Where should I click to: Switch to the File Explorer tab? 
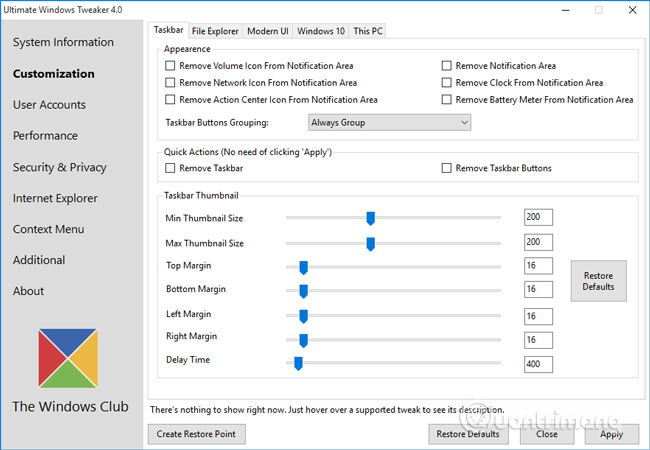215,31
